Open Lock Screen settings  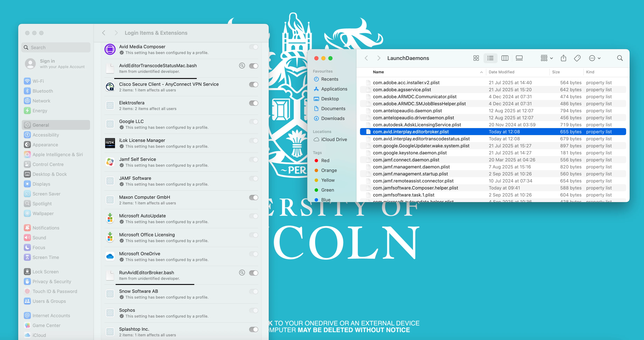pos(56,272)
